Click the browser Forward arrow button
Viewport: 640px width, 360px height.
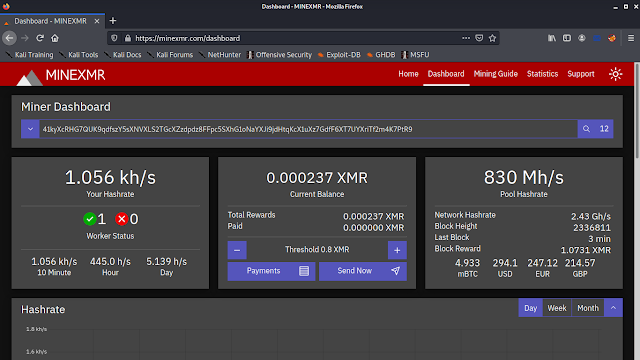(25, 38)
